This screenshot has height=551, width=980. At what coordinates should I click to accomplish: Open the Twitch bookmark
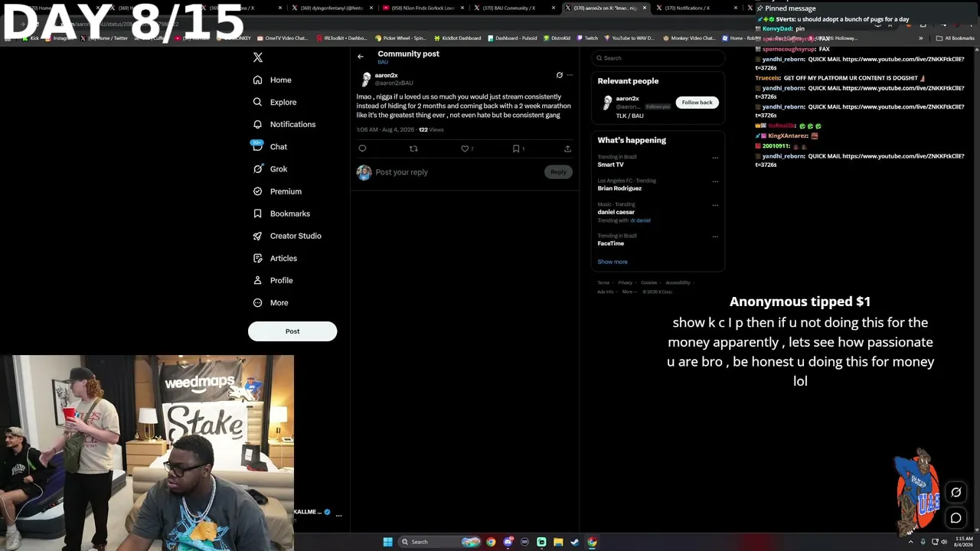[588, 38]
